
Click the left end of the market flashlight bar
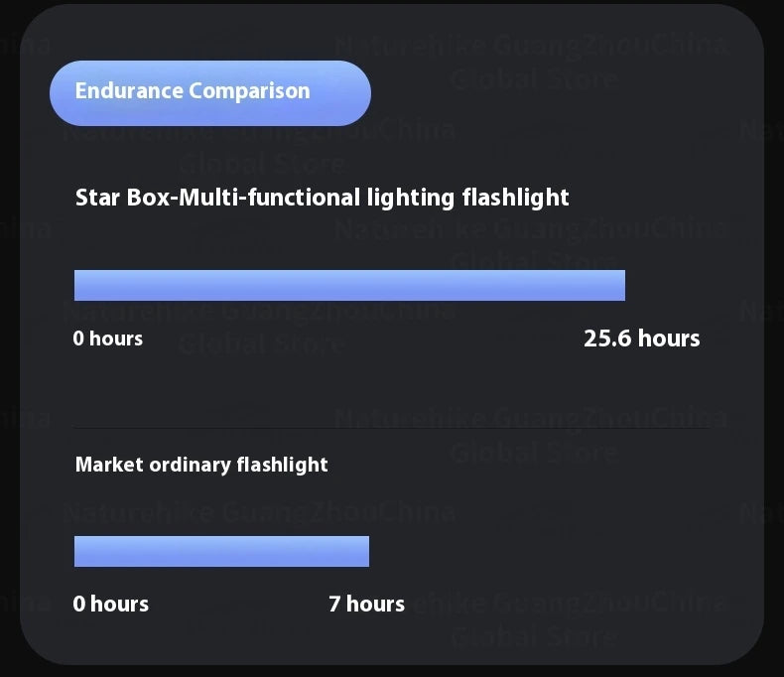(80, 551)
